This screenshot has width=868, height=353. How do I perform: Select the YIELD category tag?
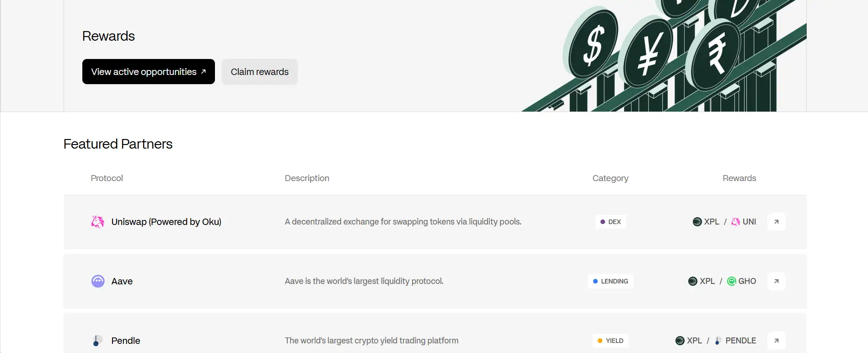611,341
